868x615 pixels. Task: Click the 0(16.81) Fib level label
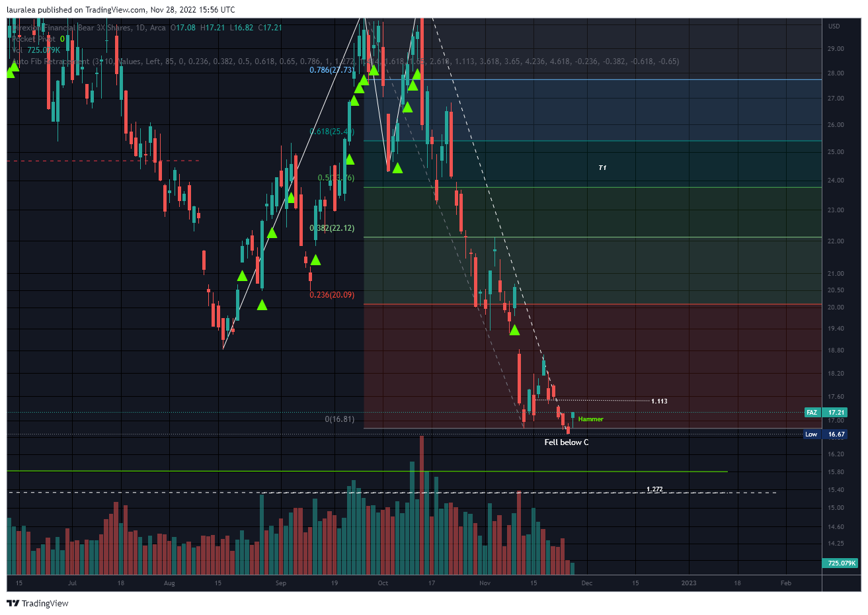pyautogui.click(x=339, y=419)
